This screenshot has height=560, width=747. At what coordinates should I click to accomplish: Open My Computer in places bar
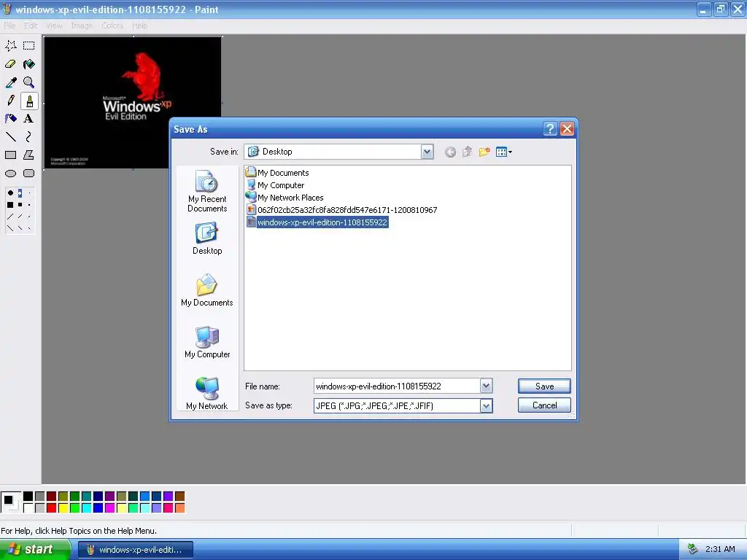tap(207, 343)
